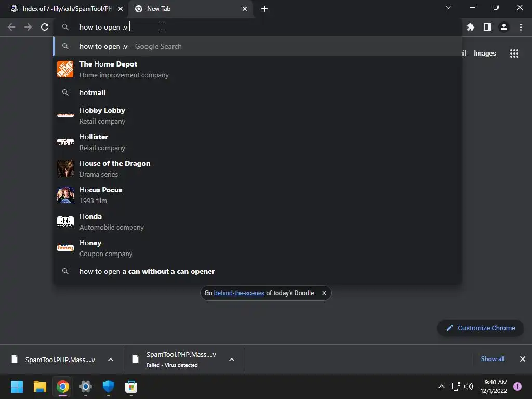Click the address bar search magnifier icon
Image resolution: width=532 pixels, height=399 pixels.
[x=65, y=27]
